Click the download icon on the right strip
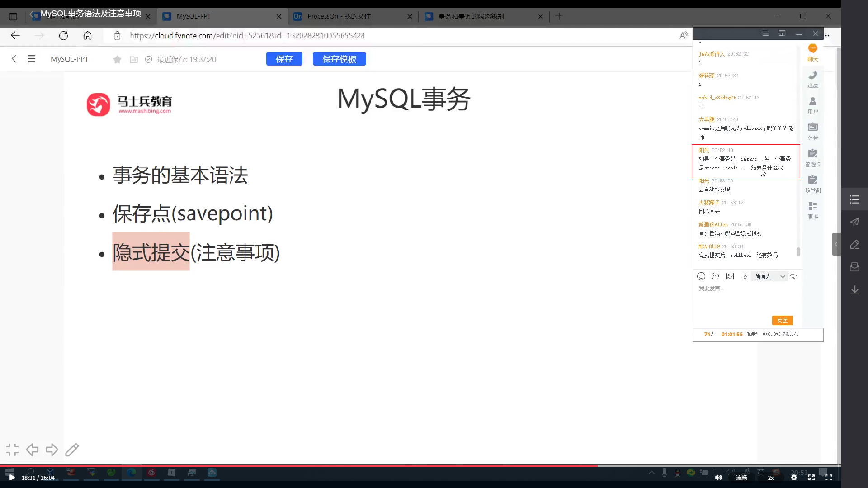This screenshot has height=488, width=868. tap(854, 290)
